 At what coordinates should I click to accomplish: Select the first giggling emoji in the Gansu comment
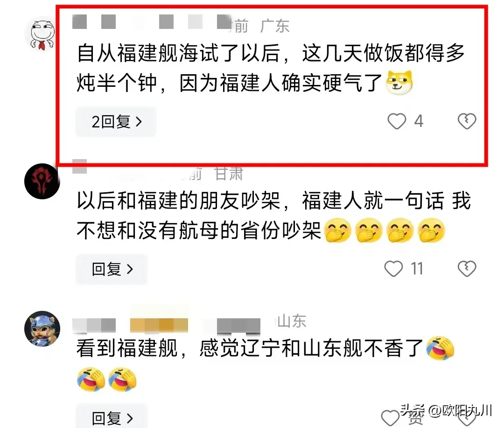[337, 230]
